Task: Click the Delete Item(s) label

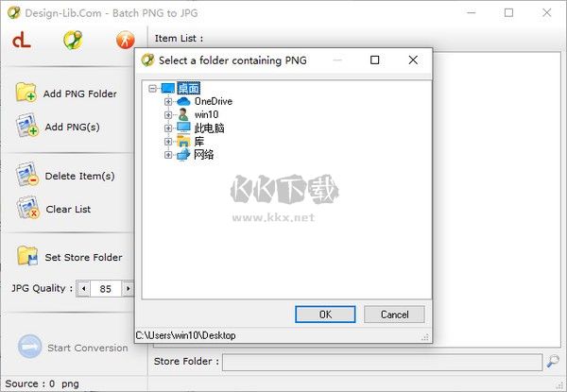Action: [x=80, y=176]
